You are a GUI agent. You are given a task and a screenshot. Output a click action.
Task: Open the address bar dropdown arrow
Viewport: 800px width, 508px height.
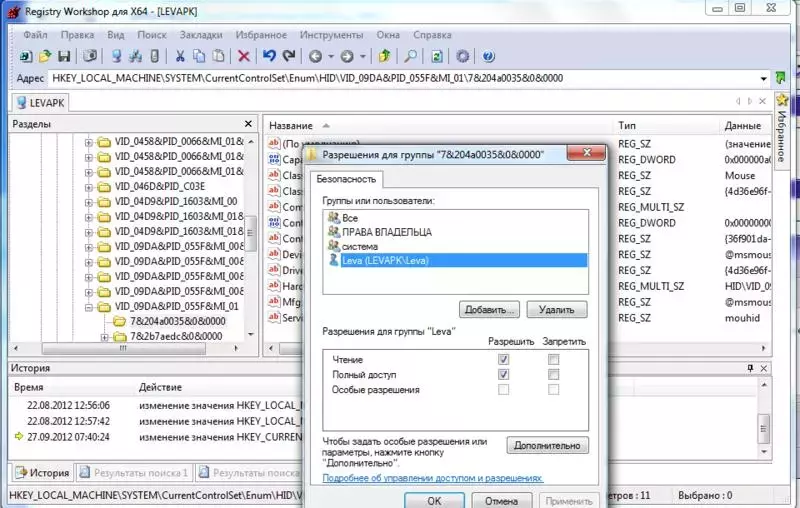[763, 79]
